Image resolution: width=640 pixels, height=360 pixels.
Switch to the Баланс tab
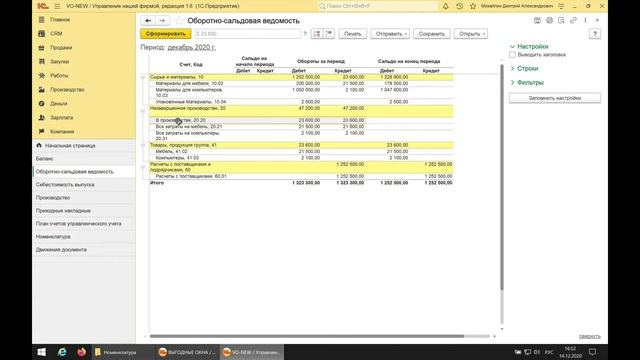click(84, 158)
